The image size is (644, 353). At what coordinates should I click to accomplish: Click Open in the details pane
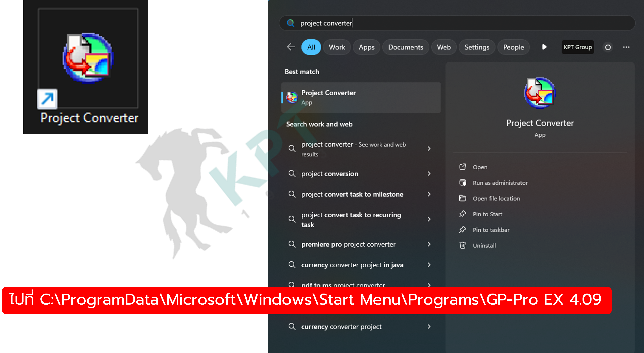click(x=480, y=167)
